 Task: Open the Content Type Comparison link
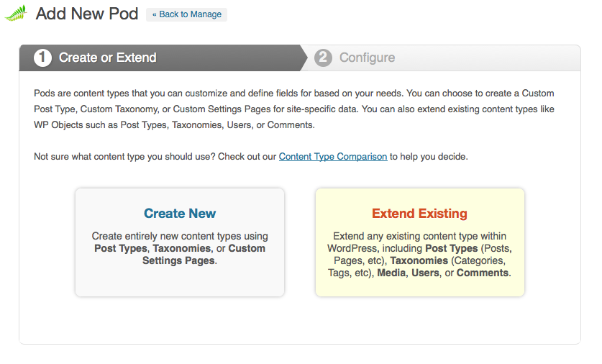pos(333,157)
